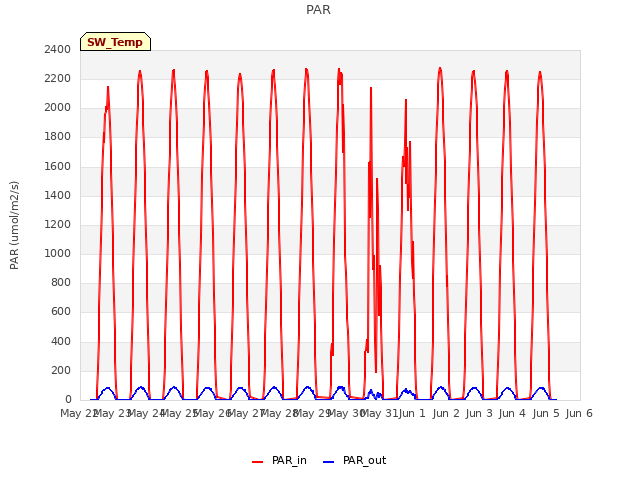The width and height of the screenshot is (640, 480).
Task: Click the 2400 y-axis tick label
Action: click(x=58, y=49)
